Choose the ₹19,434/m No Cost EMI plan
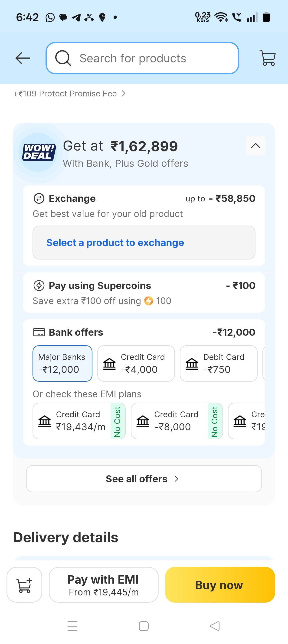Screen dimensions: 288x644 79,421
